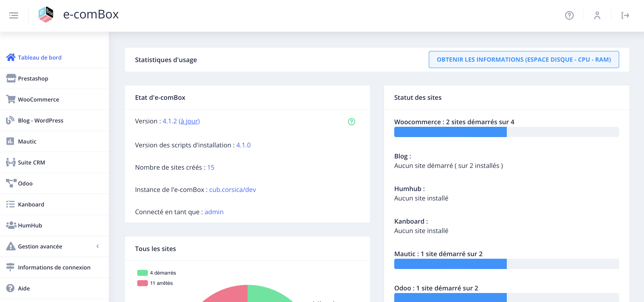Toggle the '11 arrêtés' legend entry
Screen dimensions: 644x302
[155, 283]
